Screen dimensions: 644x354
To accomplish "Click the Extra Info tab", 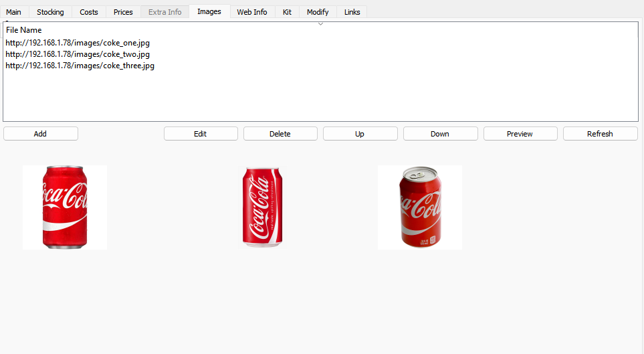I will [165, 12].
